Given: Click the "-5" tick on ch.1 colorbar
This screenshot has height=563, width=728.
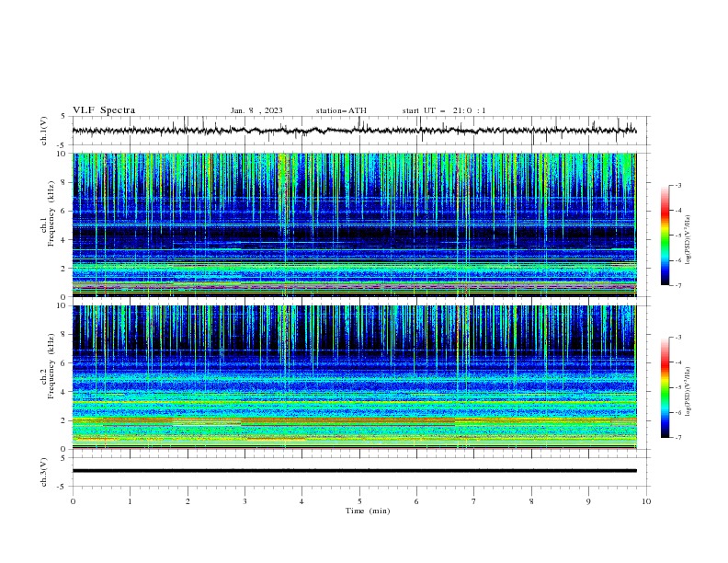Looking at the screenshot, I should 677,236.
